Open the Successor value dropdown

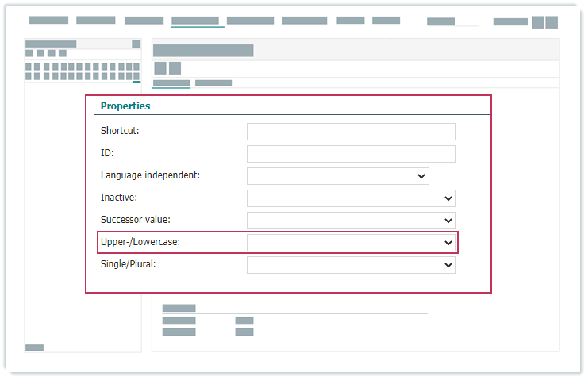(351, 221)
